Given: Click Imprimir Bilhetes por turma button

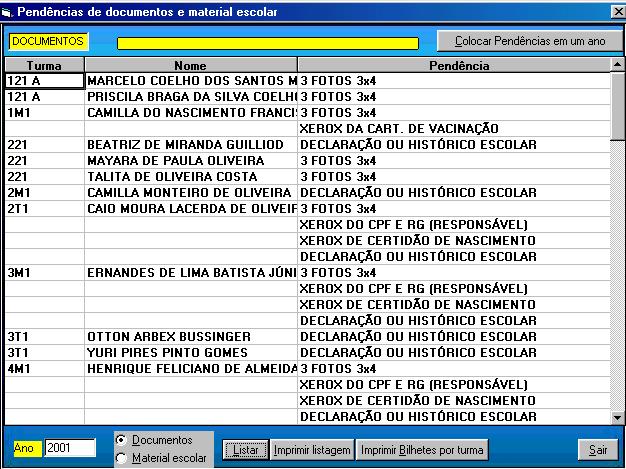Looking at the screenshot, I should [x=424, y=450].
